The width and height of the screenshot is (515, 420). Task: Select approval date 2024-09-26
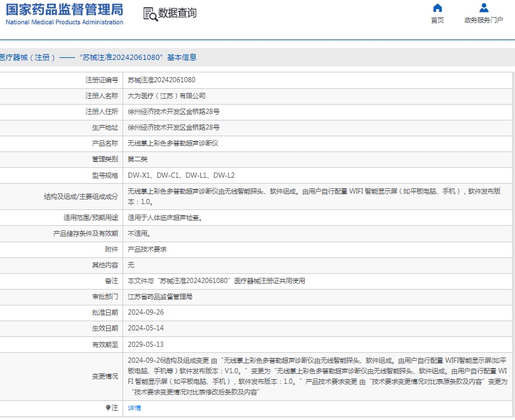click(x=146, y=312)
